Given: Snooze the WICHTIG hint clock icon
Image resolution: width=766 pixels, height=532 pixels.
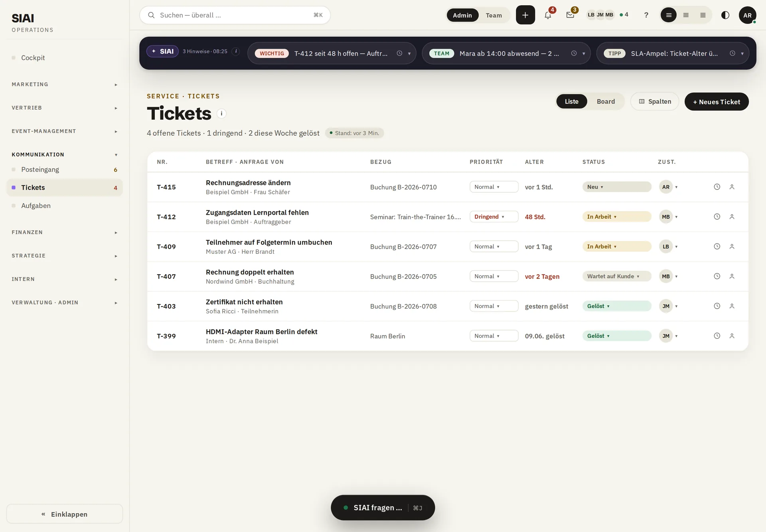Looking at the screenshot, I should pyautogui.click(x=399, y=53).
